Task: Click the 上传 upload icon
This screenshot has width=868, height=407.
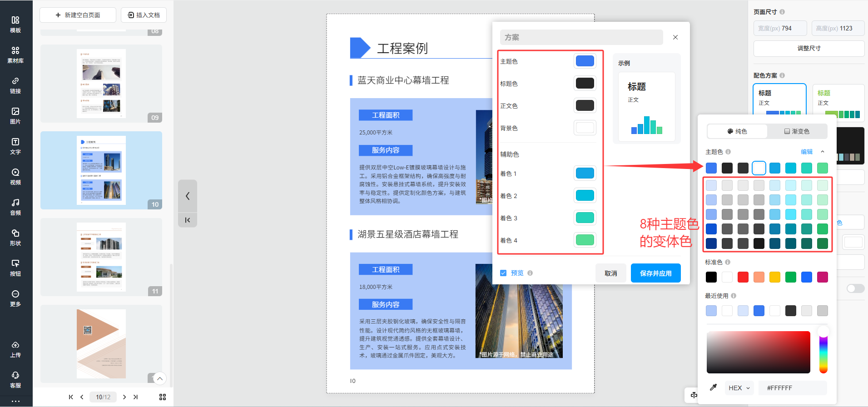Action: (x=15, y=349)
